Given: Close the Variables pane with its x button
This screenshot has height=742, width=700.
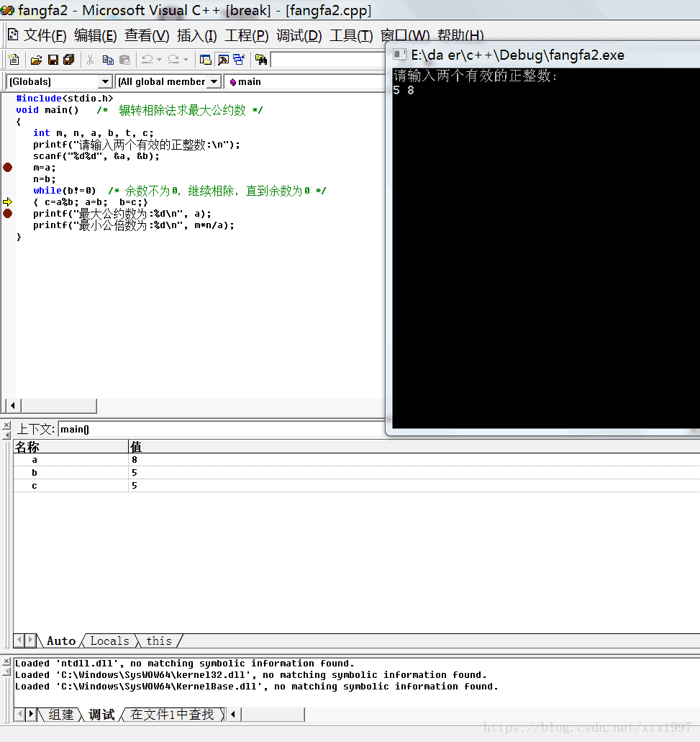Looking at the screenshot, I should (x=6, y=425).
